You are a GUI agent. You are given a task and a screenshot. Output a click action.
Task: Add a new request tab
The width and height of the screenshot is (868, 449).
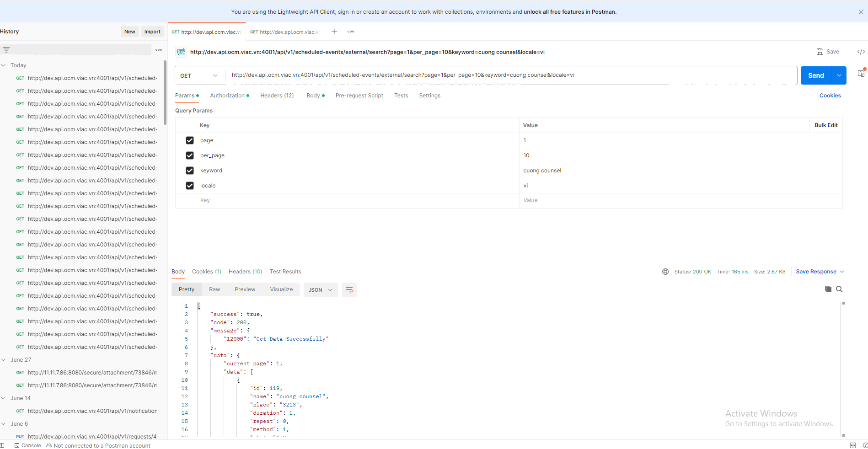pyautogui.click(x=334, y=32)
